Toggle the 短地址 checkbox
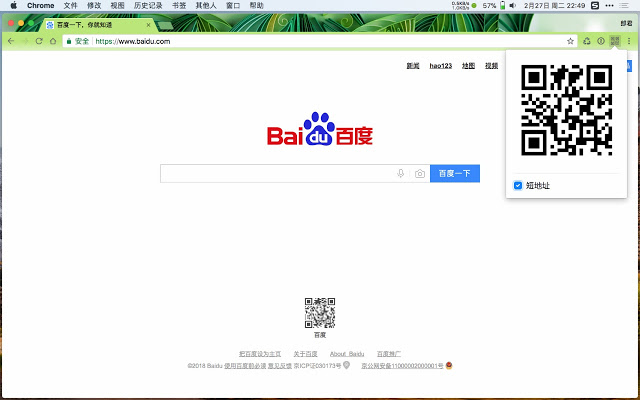Image resolution: width=640 pixels, height=400 pixels. point(518,186)
